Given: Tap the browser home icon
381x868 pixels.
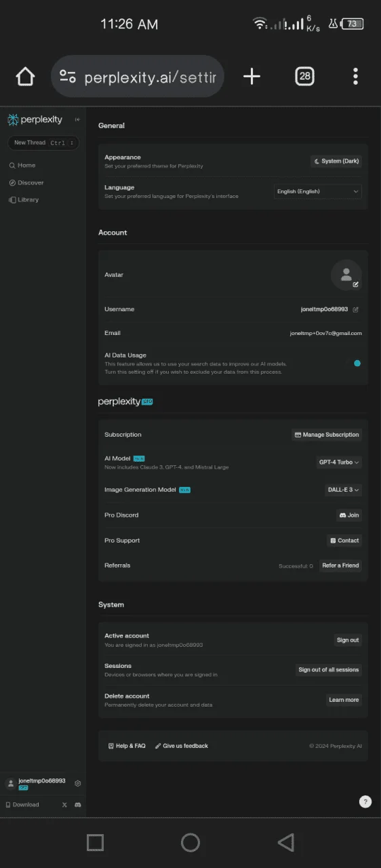Looking at the screenshot, I should pyautogui.click(x=25, y=77).
